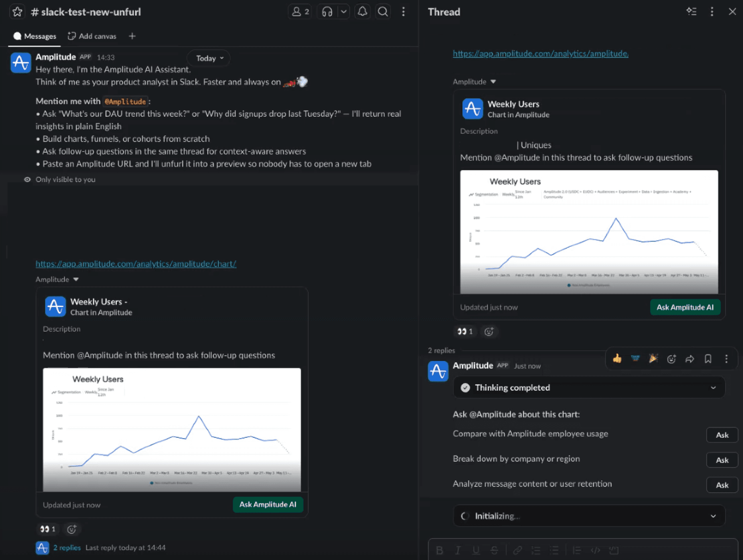Toggle italic formatting in reply composer
Image resolution: width=743 pixels, height=560 pixels.
point(458,550)
